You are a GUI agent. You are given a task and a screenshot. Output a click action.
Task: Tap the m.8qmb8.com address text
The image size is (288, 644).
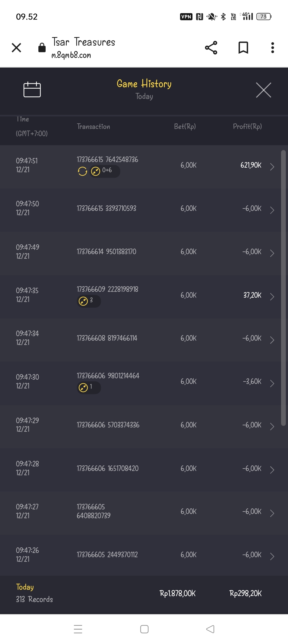71,55
